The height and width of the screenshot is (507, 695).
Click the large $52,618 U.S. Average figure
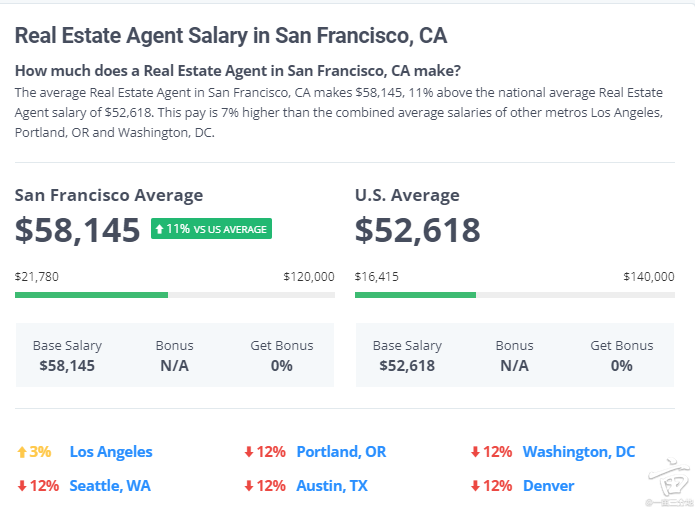(418, 230)
